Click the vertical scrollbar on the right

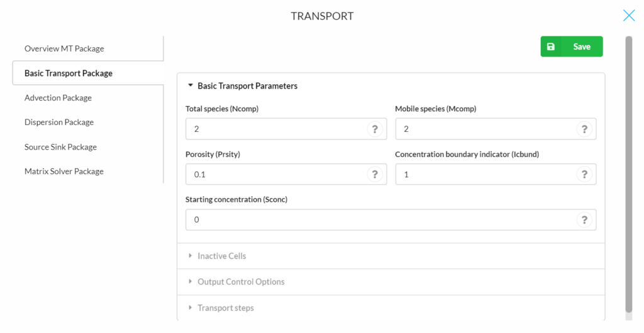pyautogui.click(x=628, y=175)
